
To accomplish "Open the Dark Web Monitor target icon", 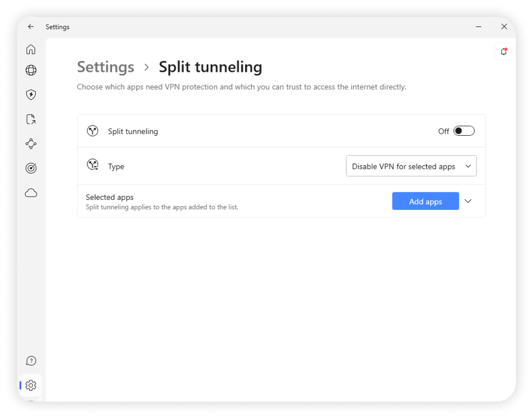I will tap(31, 168).
